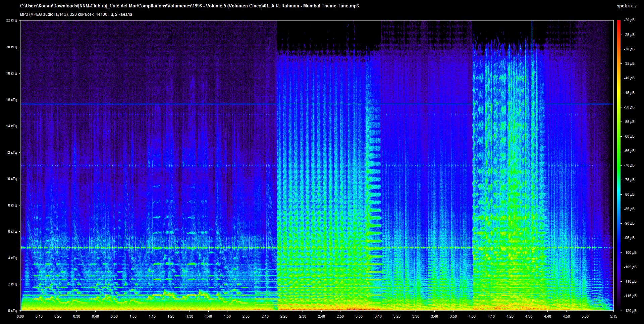Screen dimensions: 644x324
Task: Click the 4:00 time axis label
Action: tap(472, 316)
